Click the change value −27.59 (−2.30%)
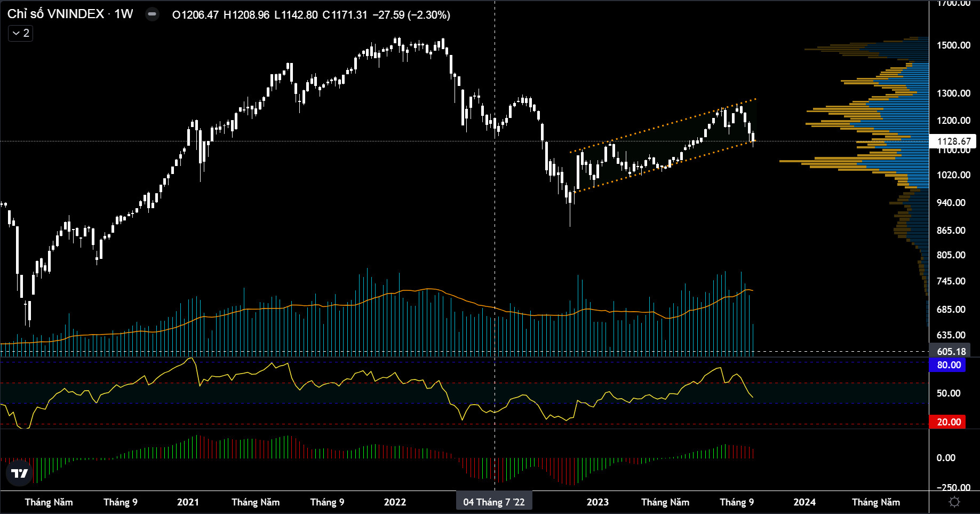Screen dimensions: 980x514 tap(411, 15)
